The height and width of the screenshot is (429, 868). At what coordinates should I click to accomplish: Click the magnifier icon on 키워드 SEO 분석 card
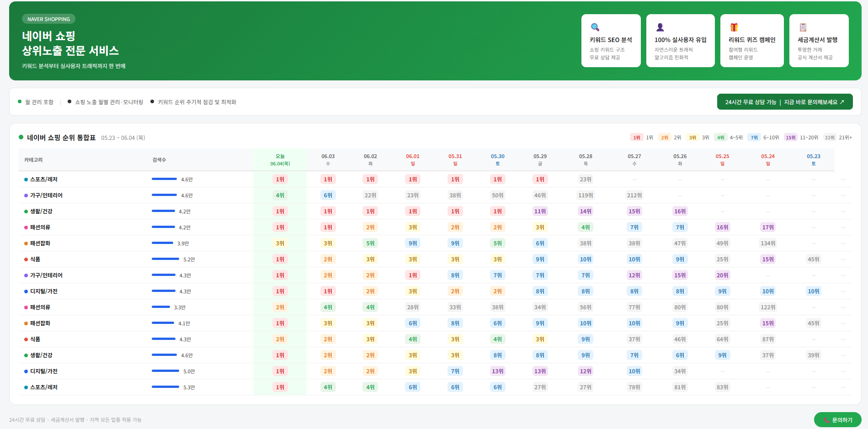(x=595, y=27)
